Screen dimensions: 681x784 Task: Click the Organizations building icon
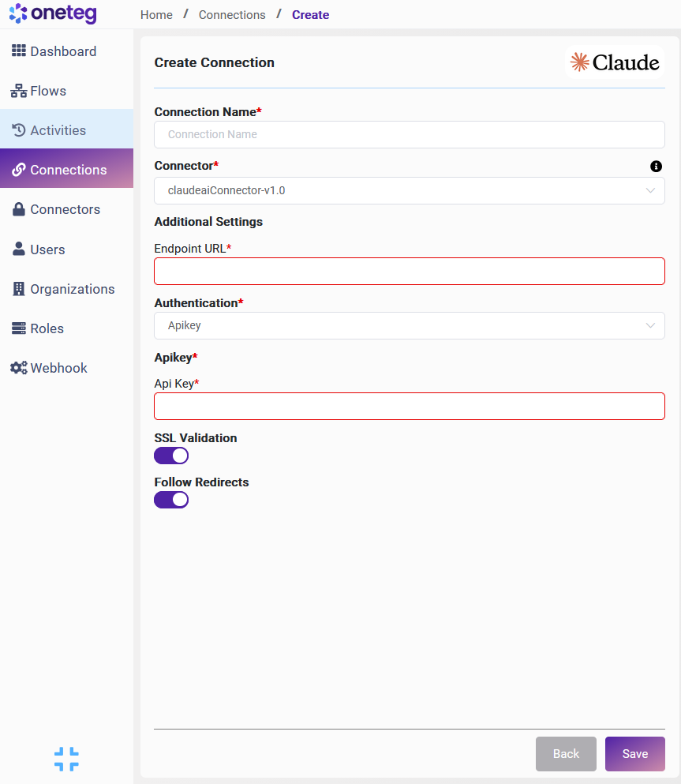click(x=19, y=289)
